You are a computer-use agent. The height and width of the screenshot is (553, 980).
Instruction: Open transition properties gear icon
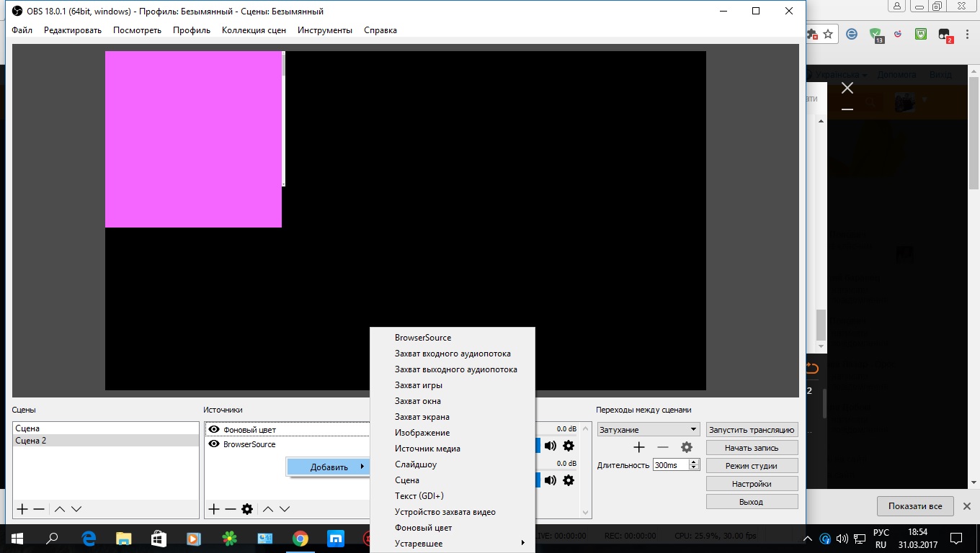[687, 447]
